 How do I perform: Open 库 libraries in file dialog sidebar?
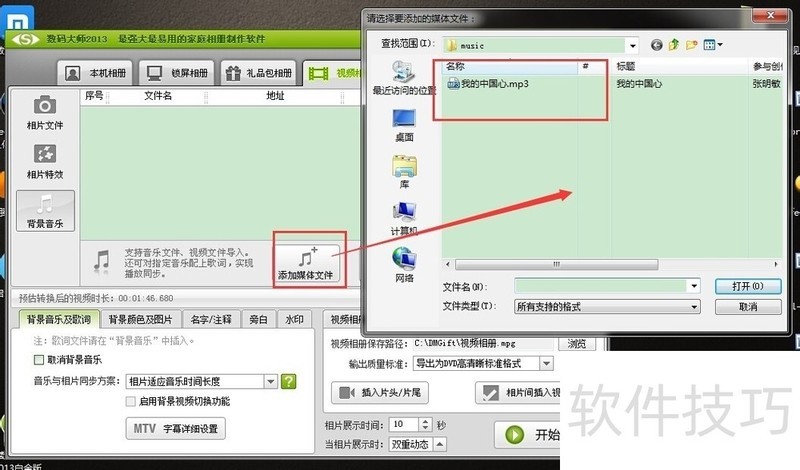tap(404, 172)
